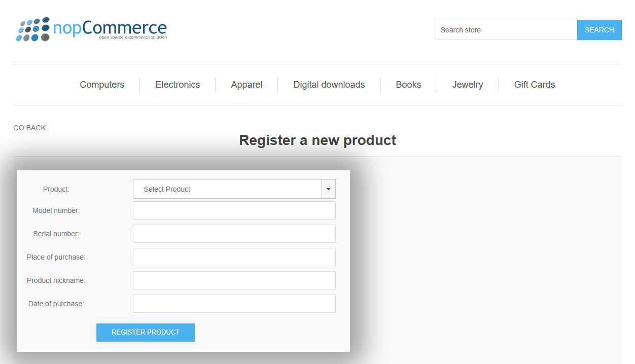Select the Jewelry menu item

[x=467, y=85]
